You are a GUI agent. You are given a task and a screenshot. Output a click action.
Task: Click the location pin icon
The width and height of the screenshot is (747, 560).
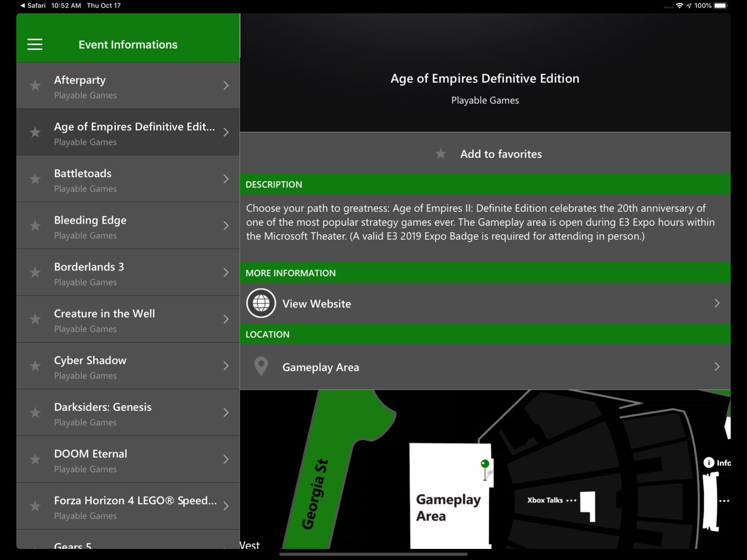coord(261,367)
